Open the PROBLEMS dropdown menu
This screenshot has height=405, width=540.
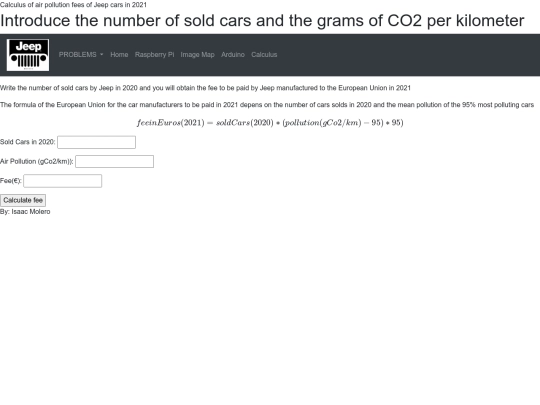[81, 55]
